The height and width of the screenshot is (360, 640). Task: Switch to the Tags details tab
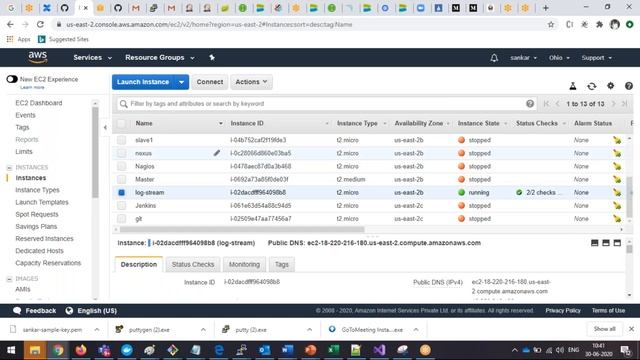tap(282, 264)
